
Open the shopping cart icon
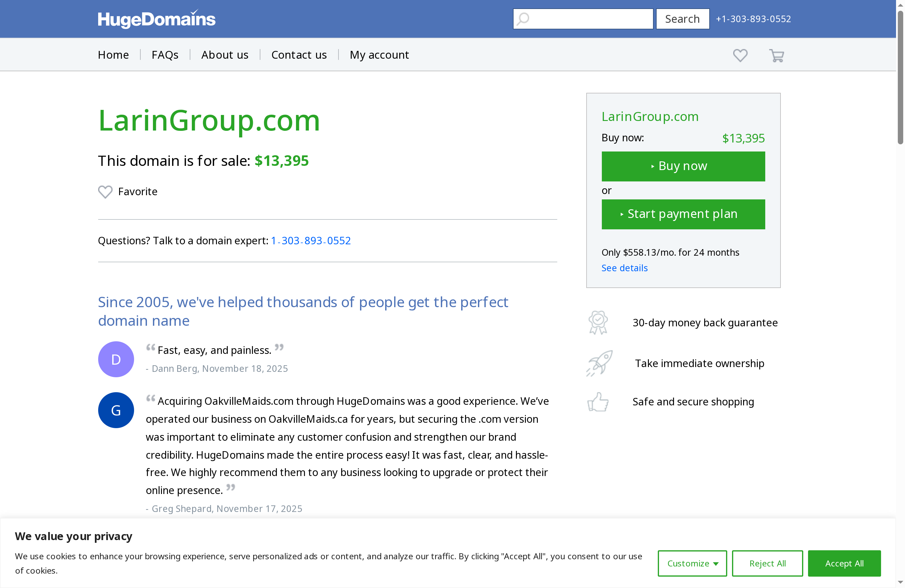click(777, 55)
